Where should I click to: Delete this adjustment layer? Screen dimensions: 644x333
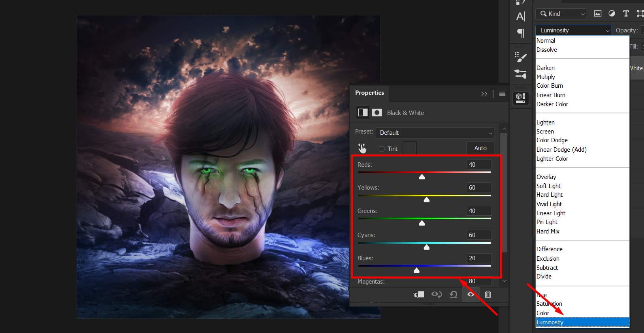point(488,294)
